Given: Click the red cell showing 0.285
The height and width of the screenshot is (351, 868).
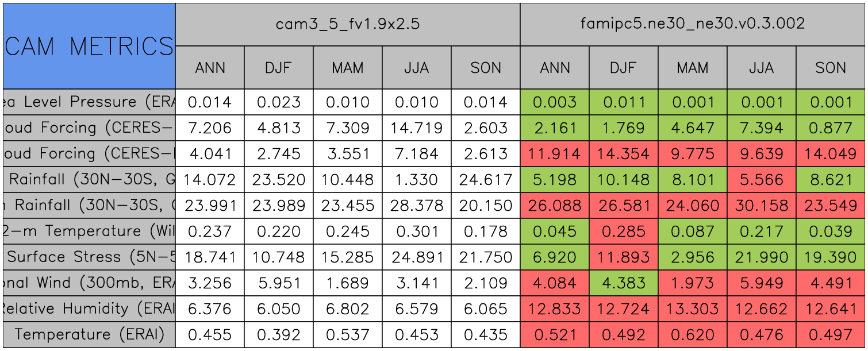Looking at the screenshot, I should coord(624,231).
